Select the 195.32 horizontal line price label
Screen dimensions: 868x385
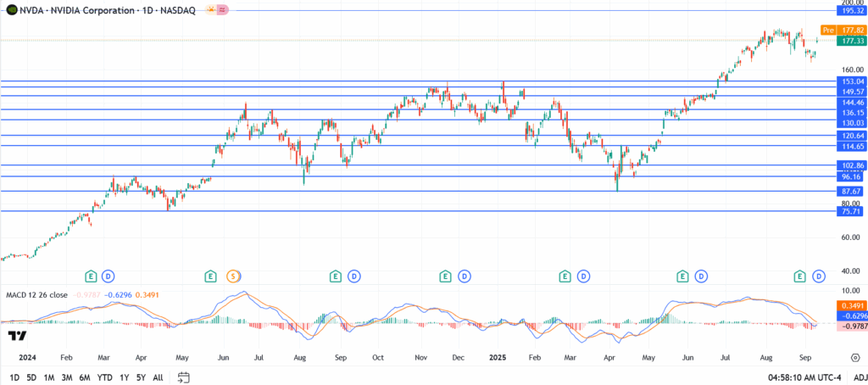[850, 10]
